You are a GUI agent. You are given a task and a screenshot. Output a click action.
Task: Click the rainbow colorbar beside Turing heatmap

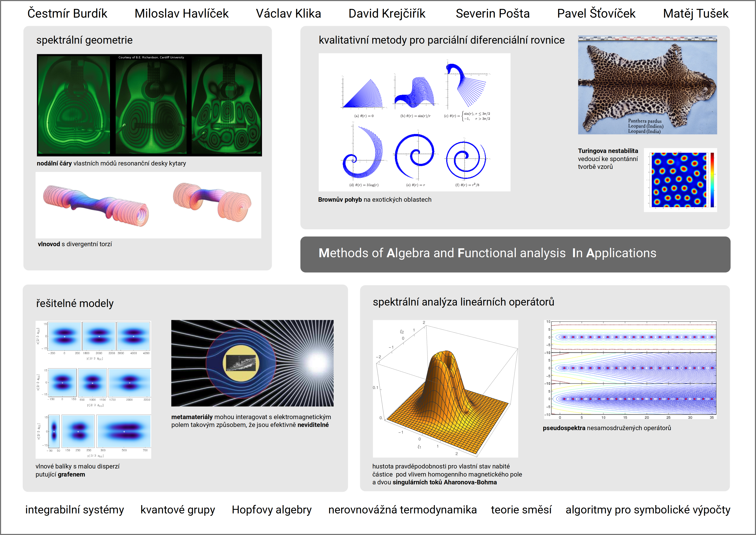point(712,180)
